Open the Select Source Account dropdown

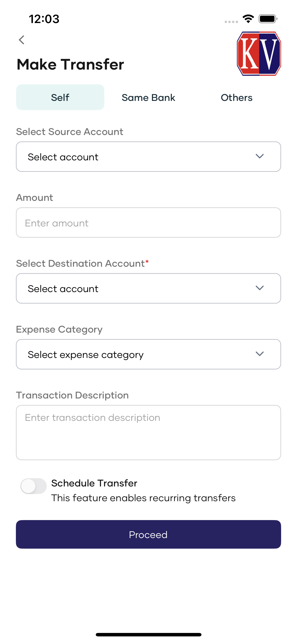[x=148, y=157]
